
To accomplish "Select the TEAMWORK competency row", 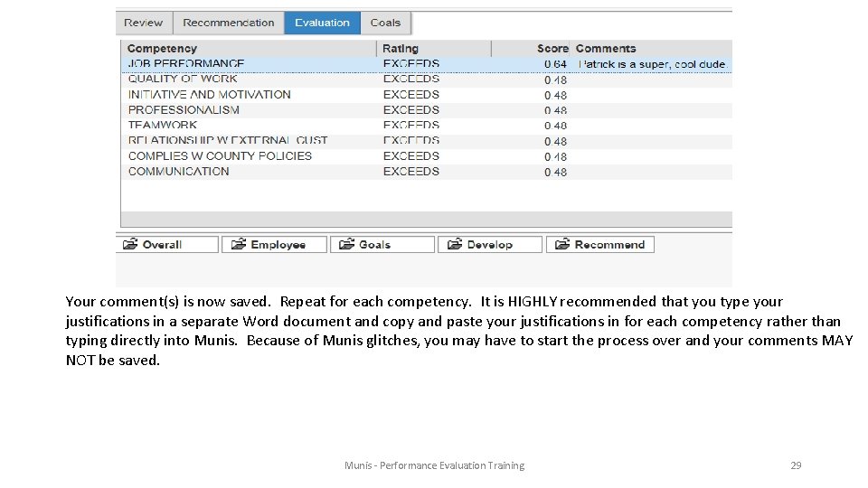I will (x=427, y=126).
